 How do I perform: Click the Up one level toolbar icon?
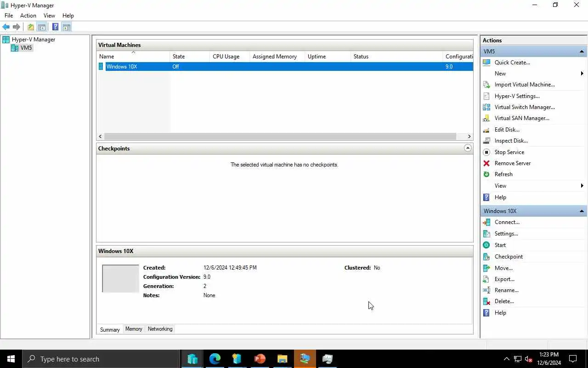click(x=30, y=27)
